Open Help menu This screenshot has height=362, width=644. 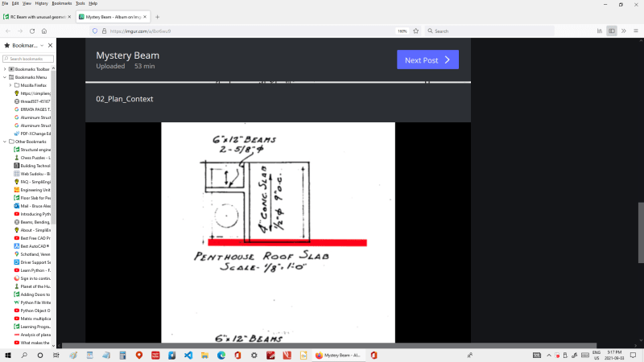[93, 3]
